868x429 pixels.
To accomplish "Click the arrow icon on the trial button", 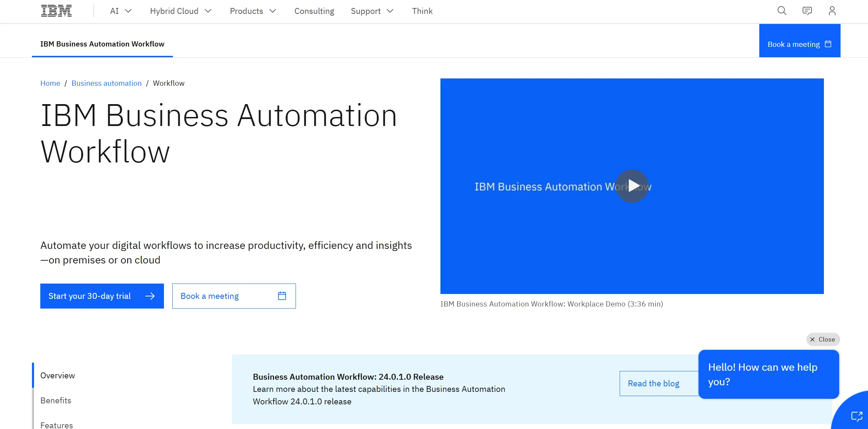I will point(150,296).
